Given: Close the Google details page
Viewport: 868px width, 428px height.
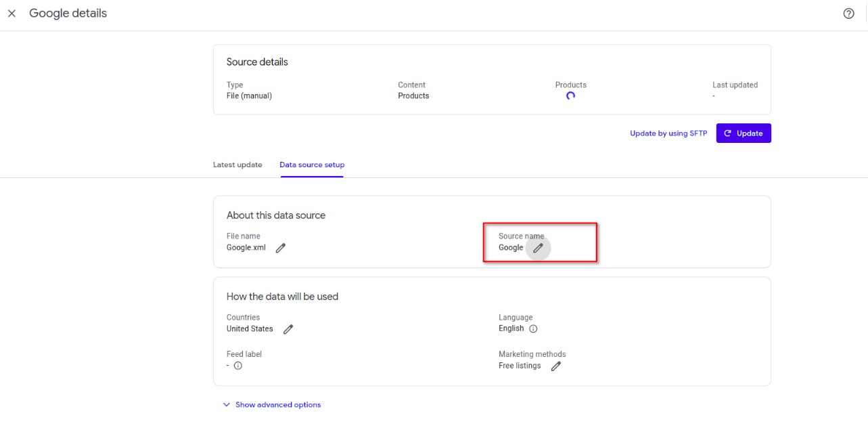Looking at the screenshot, I should (x=12, y=14).
